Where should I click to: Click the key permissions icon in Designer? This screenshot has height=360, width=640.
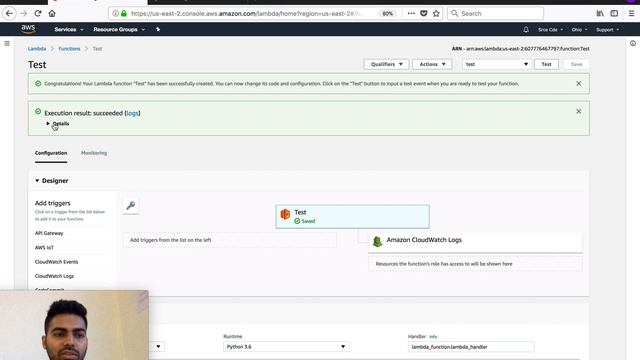[131, 206]
